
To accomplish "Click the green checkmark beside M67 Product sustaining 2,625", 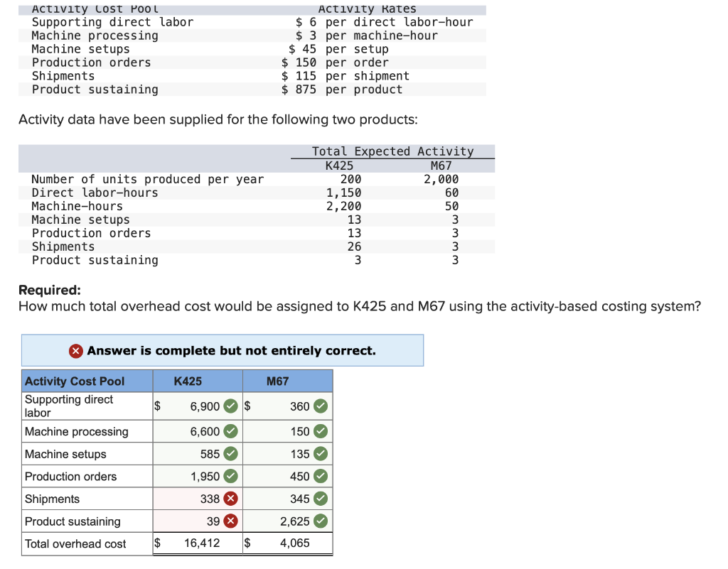I will (x=320, y=521).
